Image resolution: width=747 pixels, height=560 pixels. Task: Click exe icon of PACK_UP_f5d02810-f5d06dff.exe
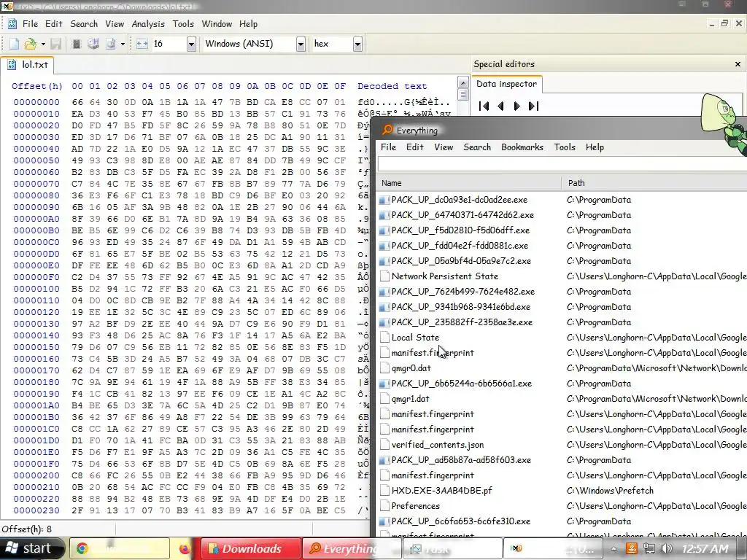[x=384, y=230]
